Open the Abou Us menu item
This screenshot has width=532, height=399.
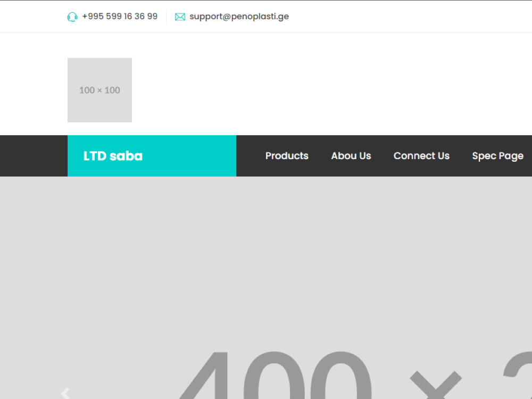pos(351,156)
